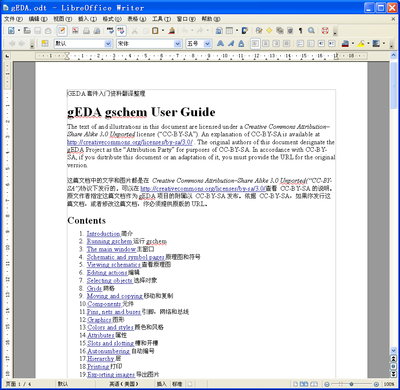The width and height of the screenshot is (400, 390).
Task: Open the Highlighting color dropdown arrow
Action: (368, 43)
